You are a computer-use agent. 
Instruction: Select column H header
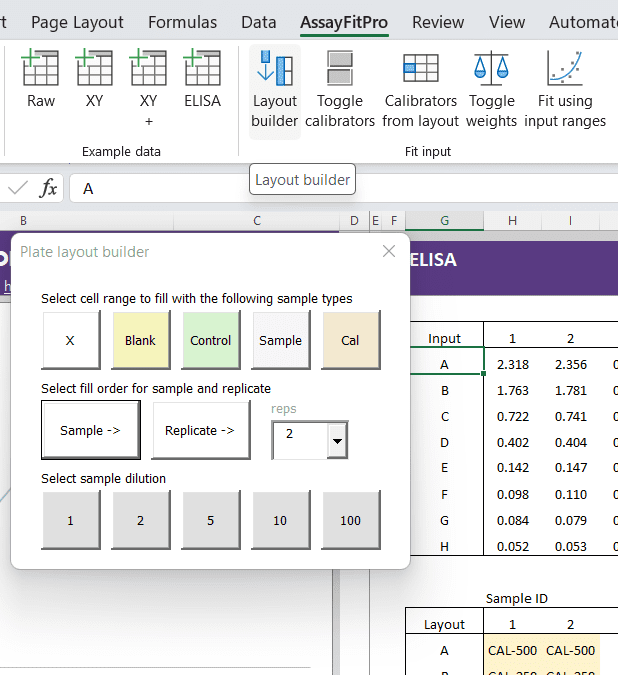click(512, 221)
